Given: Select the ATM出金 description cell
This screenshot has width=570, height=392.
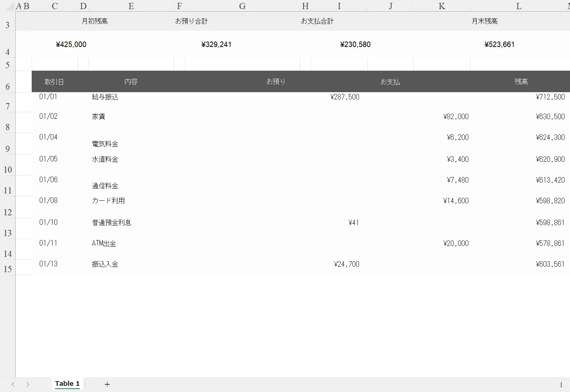Looking at the screenshot, I should pyautogui.click(x=104, y=243).
